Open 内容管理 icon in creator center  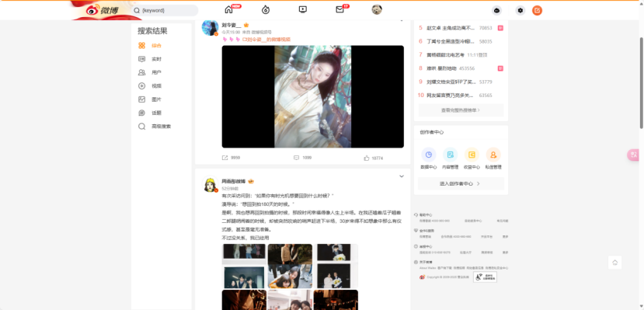coord(450,155)
